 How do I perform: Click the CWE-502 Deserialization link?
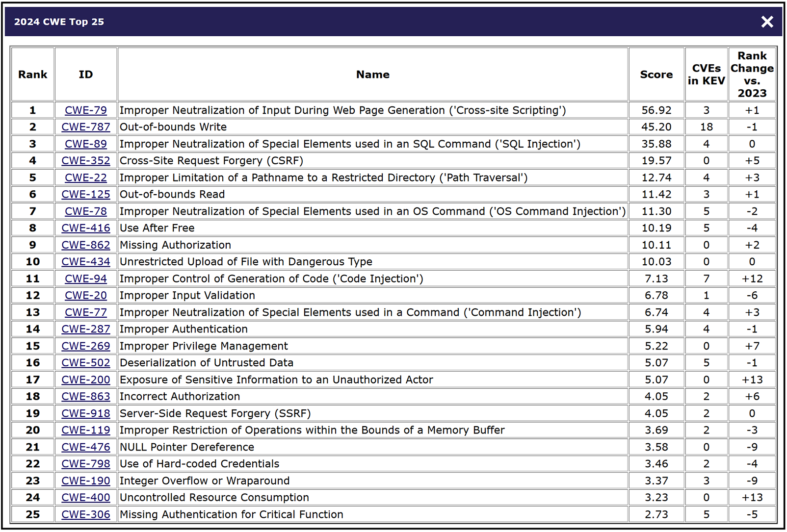coord(86,363)
